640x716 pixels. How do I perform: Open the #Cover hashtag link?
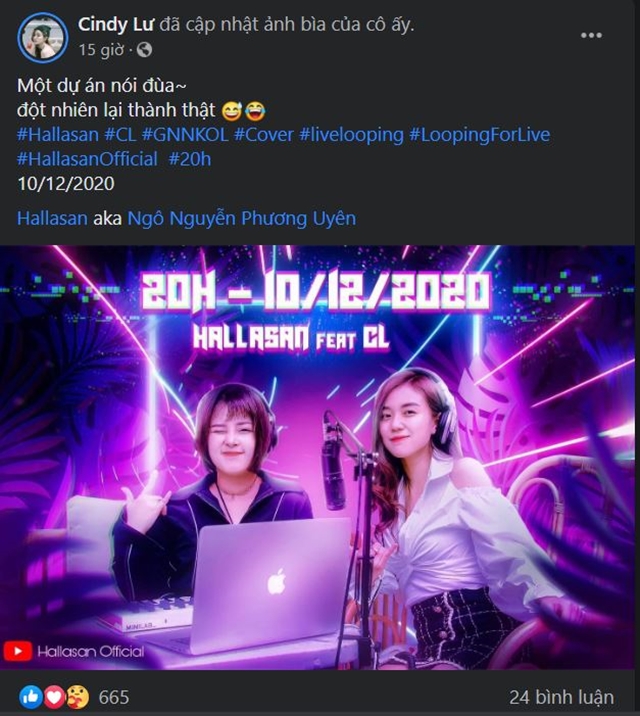click(264, 134)
